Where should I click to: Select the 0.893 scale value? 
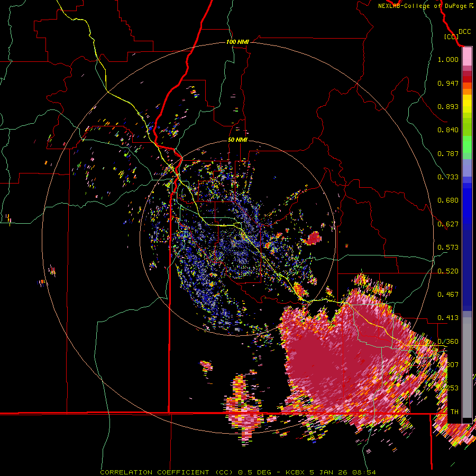[x=448, y=106]
